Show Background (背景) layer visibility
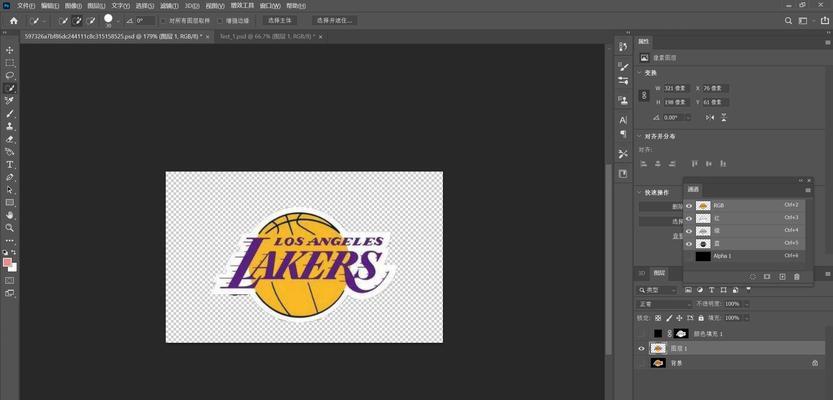Viewport: 833px width, 400px height. click(642, 363)
